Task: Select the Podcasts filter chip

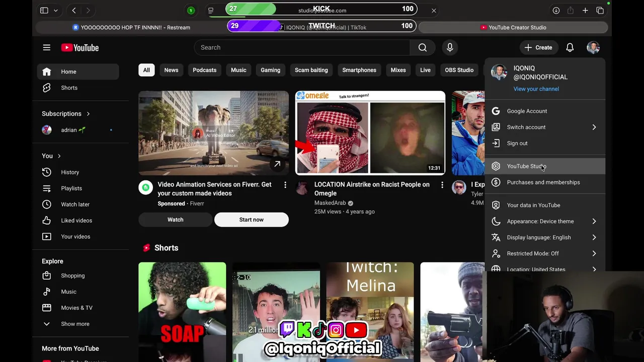Action: point(204,70)
